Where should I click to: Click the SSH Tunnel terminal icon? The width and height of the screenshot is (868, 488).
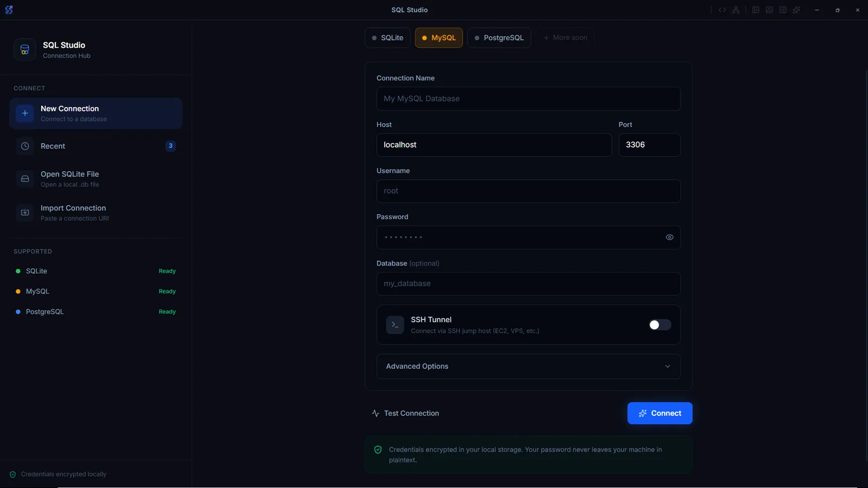395,325
